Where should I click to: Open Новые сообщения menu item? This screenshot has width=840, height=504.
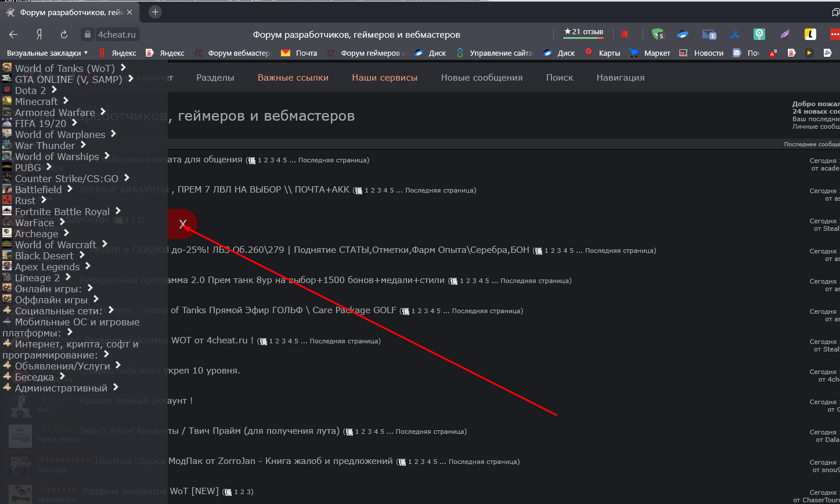click(482, 78)
